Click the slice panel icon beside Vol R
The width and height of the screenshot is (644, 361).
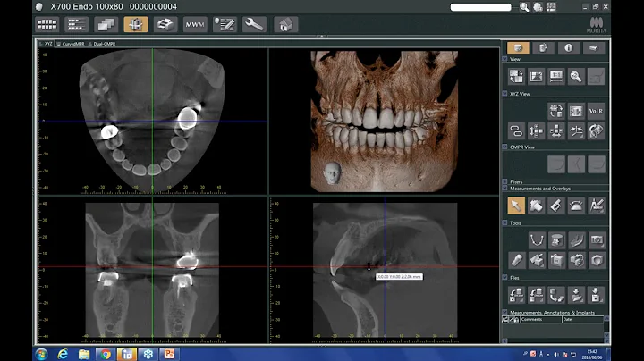pyautogui.click(x=576, y=111)
